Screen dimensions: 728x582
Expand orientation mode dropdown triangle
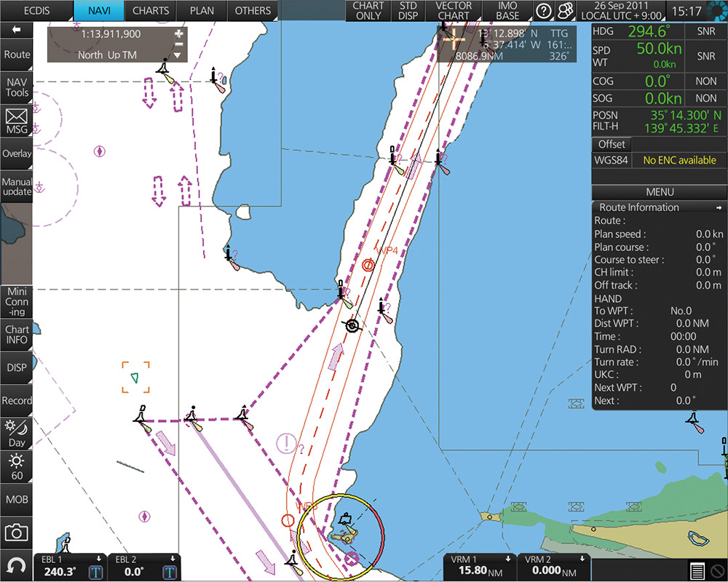coord(178,55)
